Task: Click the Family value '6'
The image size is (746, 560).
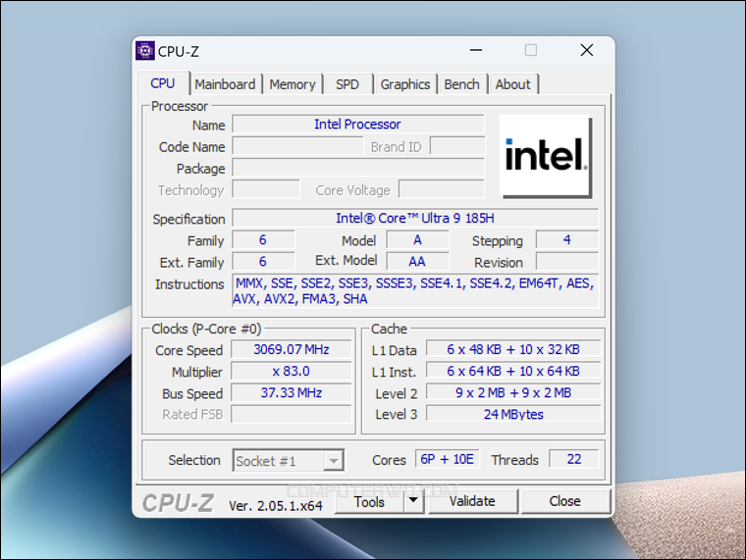Action: click(x=263, y=240)
